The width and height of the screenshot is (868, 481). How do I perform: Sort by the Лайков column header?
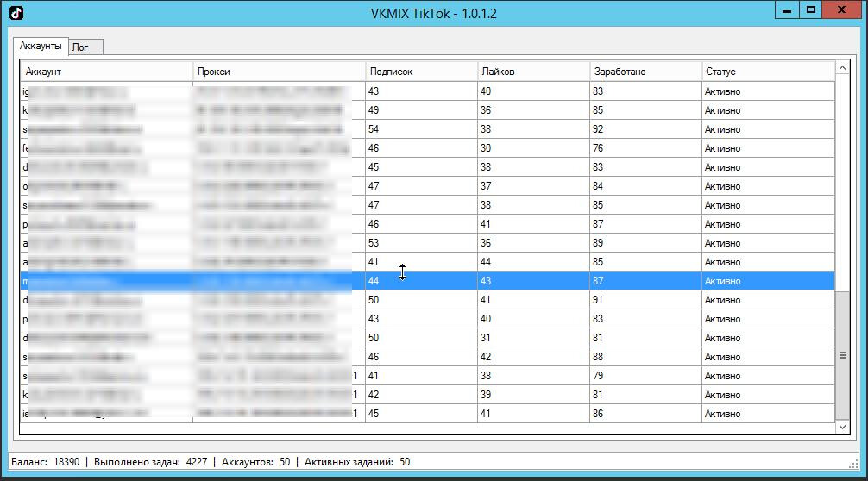[x=533, y=72]
